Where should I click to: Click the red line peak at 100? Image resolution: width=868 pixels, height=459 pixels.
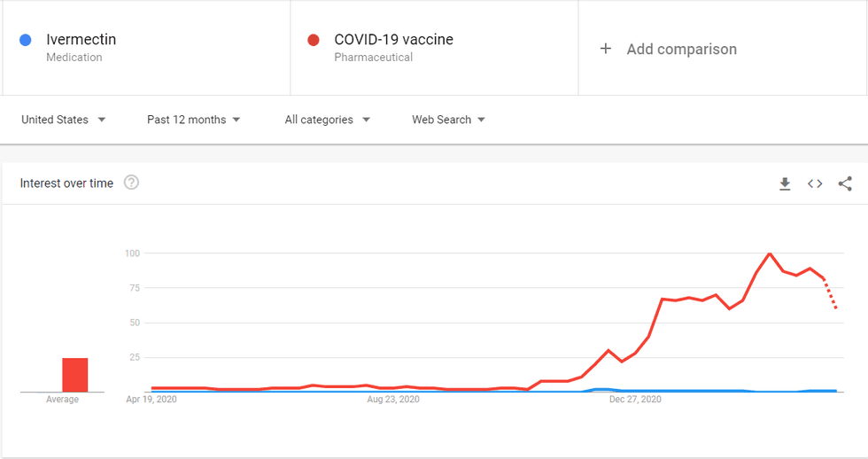click(770, 254)
